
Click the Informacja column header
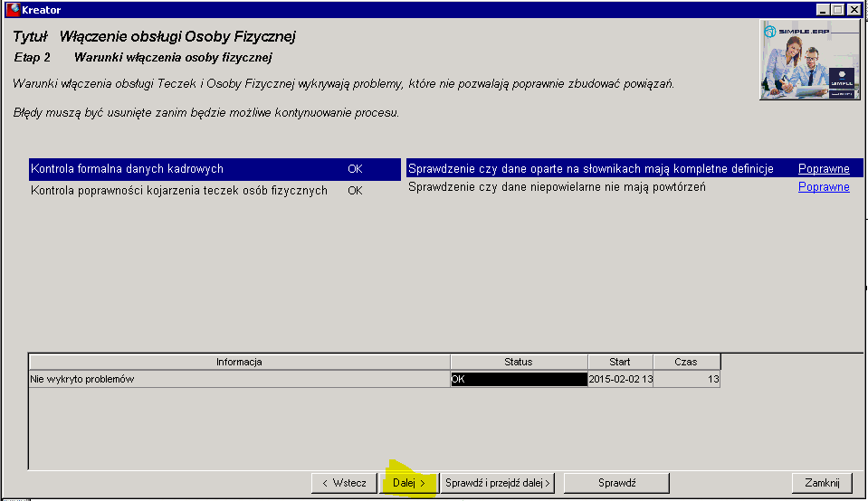[239, 362]
